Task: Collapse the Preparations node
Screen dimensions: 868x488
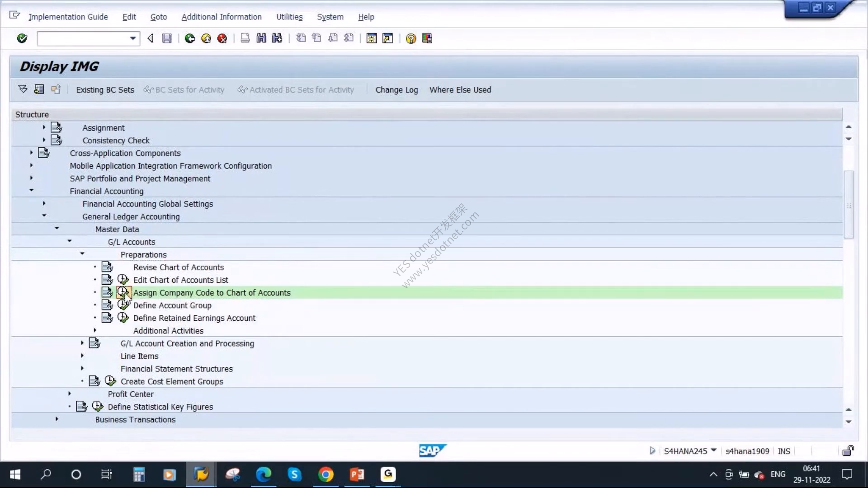Action: coord(82,253)
